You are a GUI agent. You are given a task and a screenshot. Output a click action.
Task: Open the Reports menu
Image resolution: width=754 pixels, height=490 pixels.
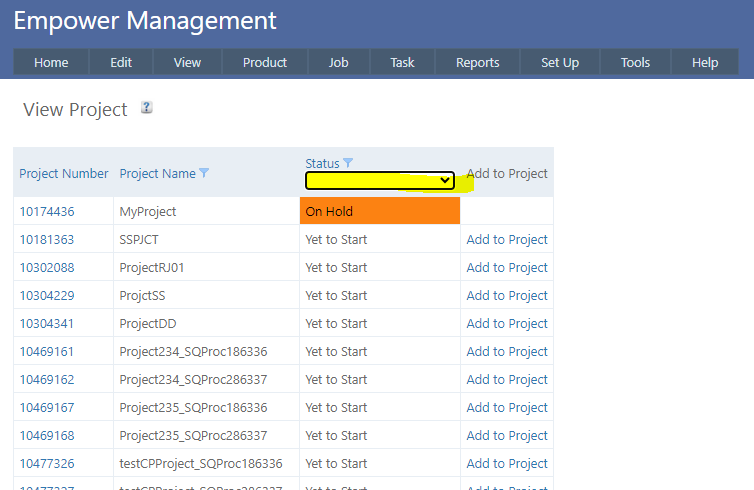477,62
